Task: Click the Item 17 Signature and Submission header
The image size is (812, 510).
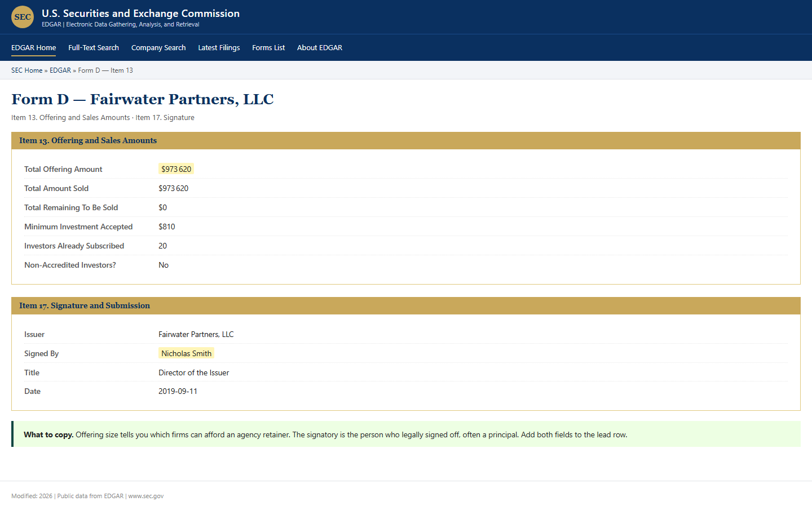Action: pos(406,306)
